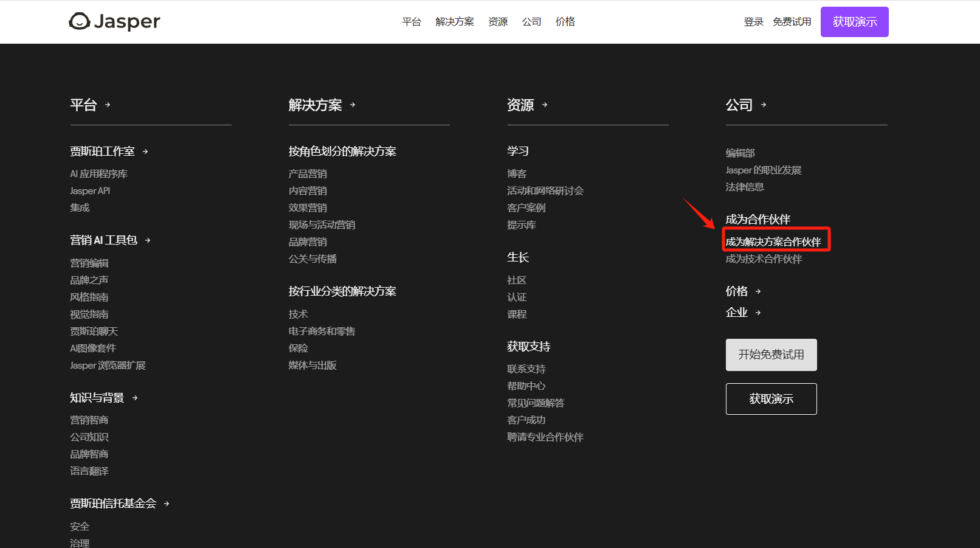Open the 客户案例 link
980x548 pixels.
click(526, 208)
